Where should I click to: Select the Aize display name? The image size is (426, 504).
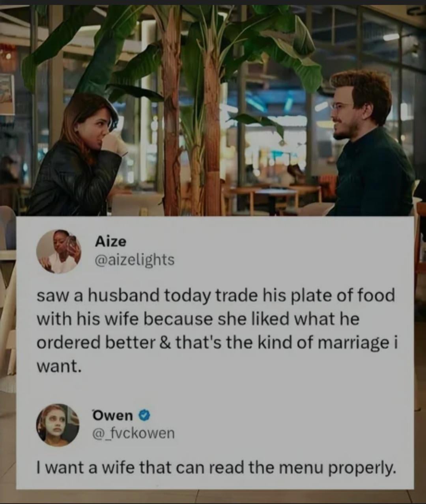pyautogui.click(x=110, y=241)
